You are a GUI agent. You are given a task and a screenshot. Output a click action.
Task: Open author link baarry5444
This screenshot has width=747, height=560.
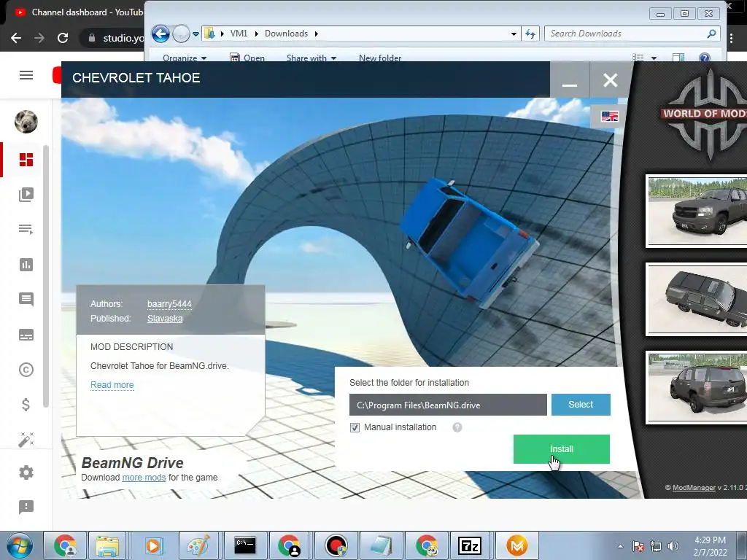(x=169, y=304)
